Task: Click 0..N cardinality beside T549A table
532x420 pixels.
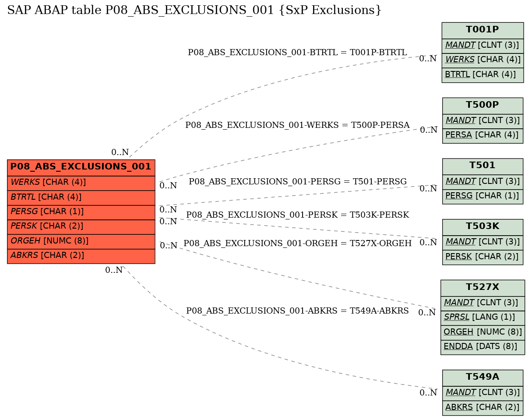Action: pos(428,393)
